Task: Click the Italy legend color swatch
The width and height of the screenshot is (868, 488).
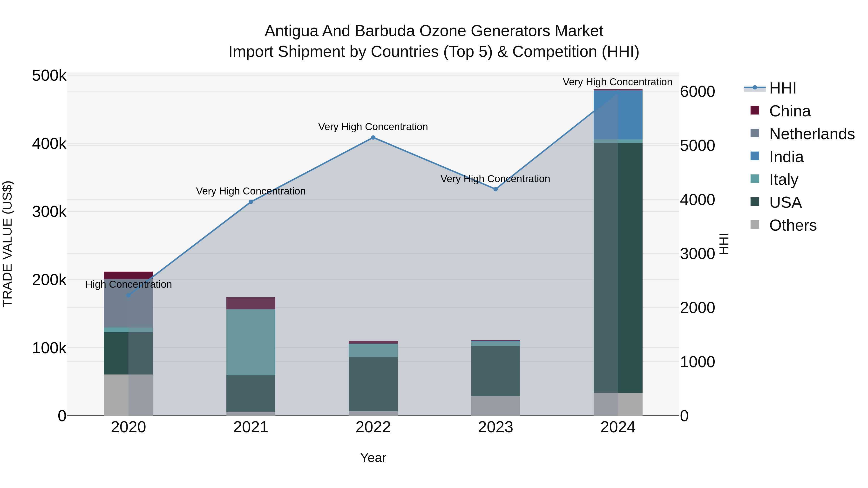Action: (x=755, y=179)
